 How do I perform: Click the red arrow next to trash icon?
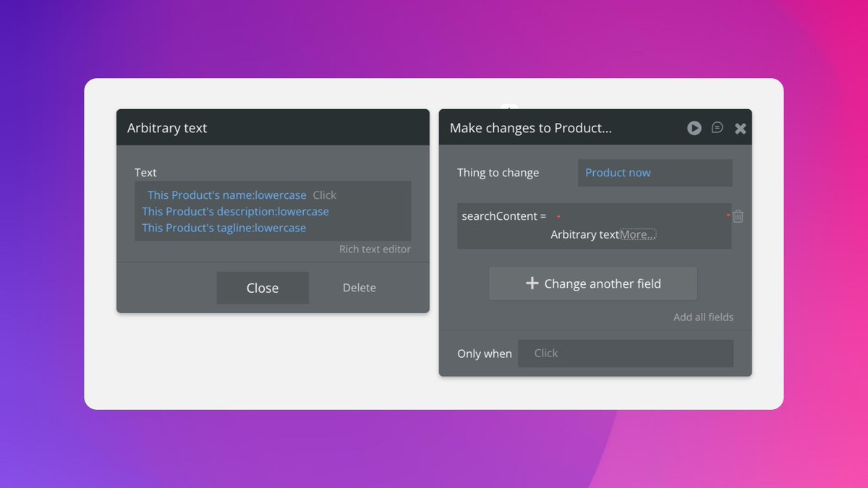(728, 216)
